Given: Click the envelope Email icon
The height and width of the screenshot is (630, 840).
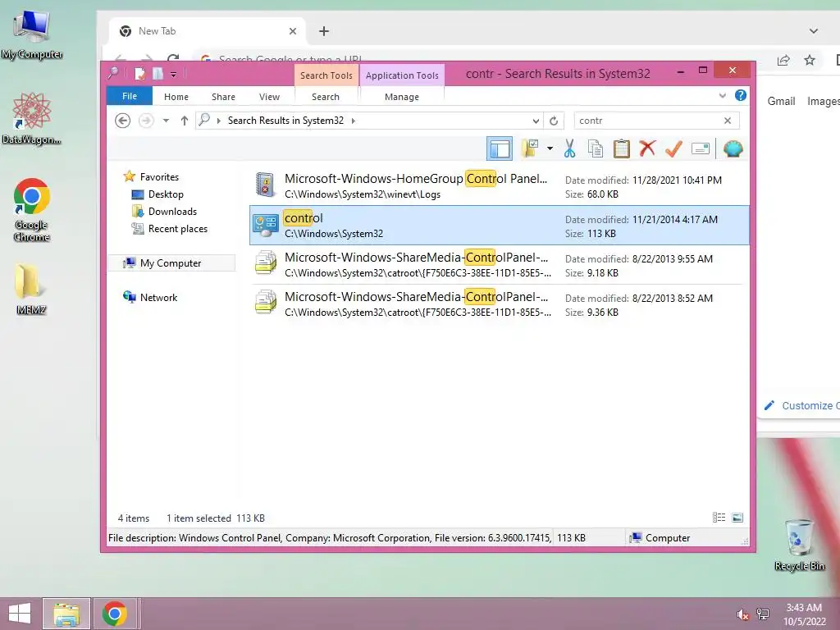Looking at the screenshot, I should click(x=701, y=149).
